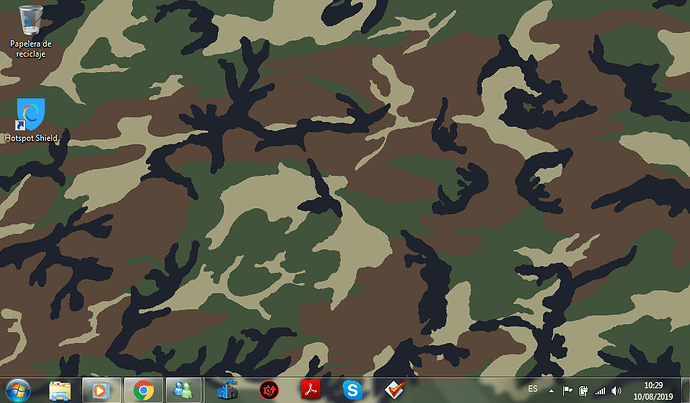Click the Show desktop button
Image resolution: width=690 pixels, height=403 pixels.
pos(686,390)
